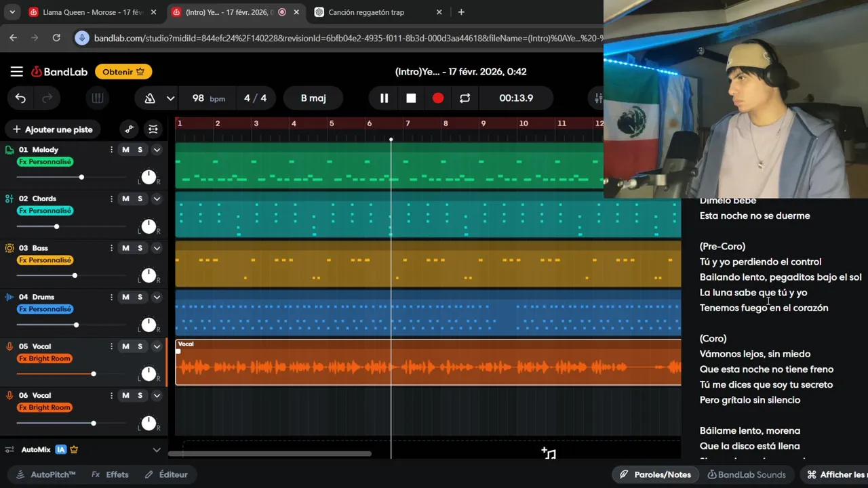Expand the 02 Chords track chevron
The image size is (868, 488).
click(157, 199)
